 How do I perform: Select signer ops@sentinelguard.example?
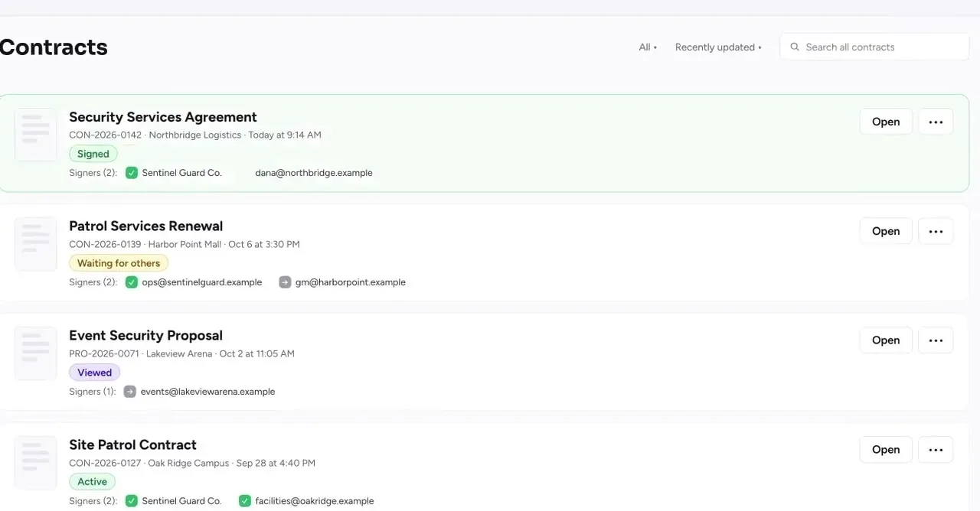point(202,282)
